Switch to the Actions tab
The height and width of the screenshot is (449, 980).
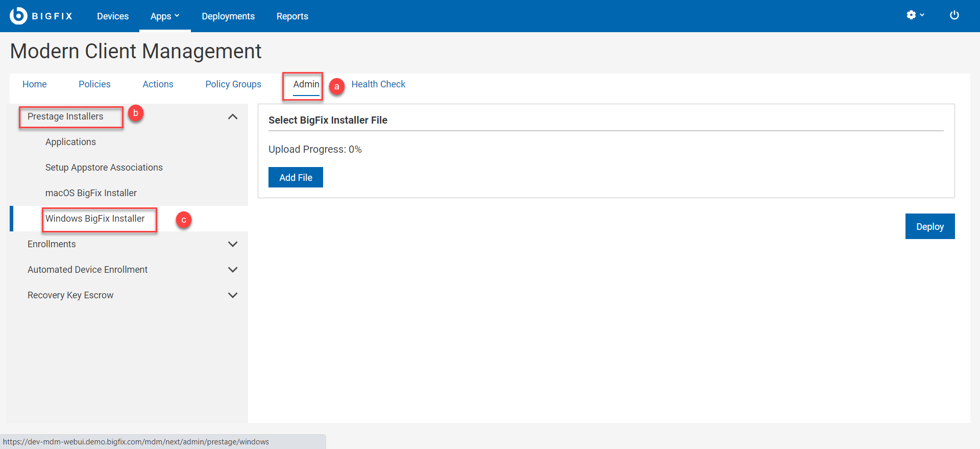point(158,84)
